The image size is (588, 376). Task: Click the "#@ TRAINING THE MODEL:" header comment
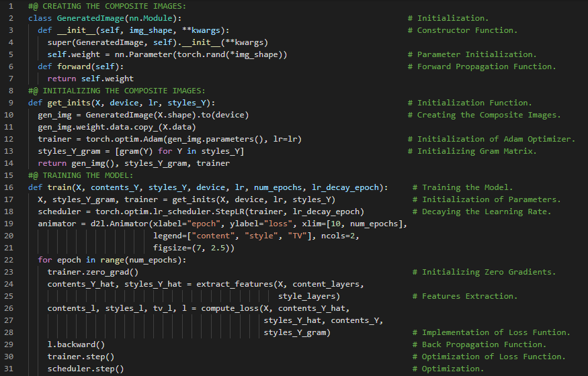[x=81, y=175]
